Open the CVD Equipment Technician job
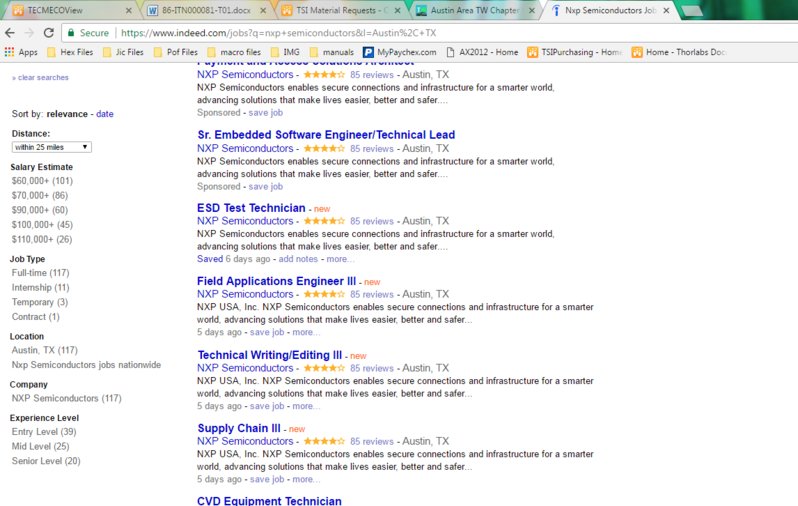Viewport: 798px width, 506px height. 269,501
